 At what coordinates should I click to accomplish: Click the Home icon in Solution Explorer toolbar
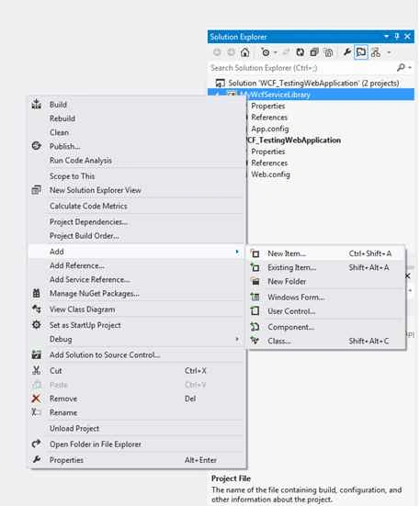pos(245,52)
